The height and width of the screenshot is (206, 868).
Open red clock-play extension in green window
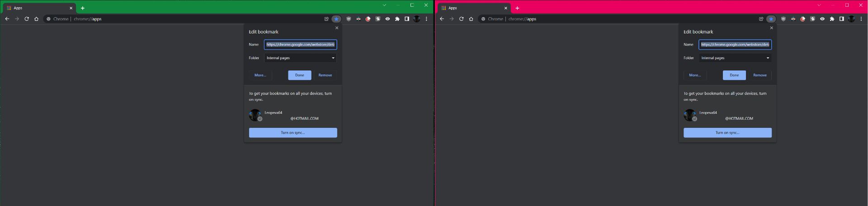click(x=368, y=19)
